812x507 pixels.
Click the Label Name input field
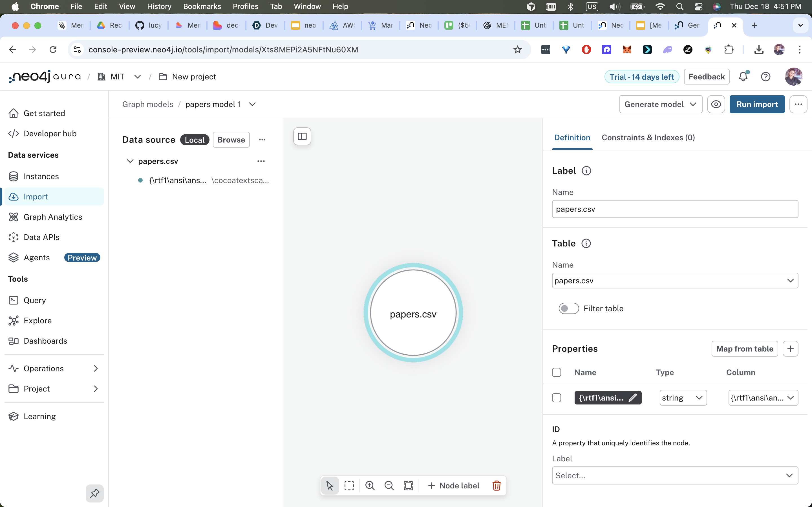pyautogui.click(x=674, y=209)
